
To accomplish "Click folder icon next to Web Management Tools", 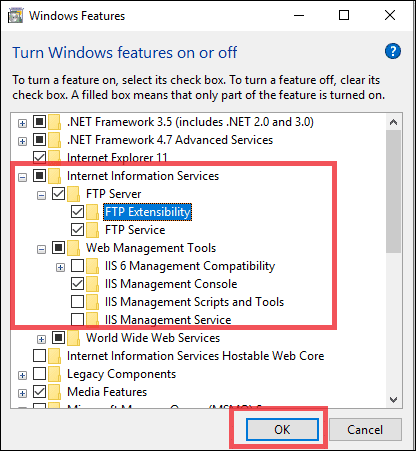I will [74, 248].
